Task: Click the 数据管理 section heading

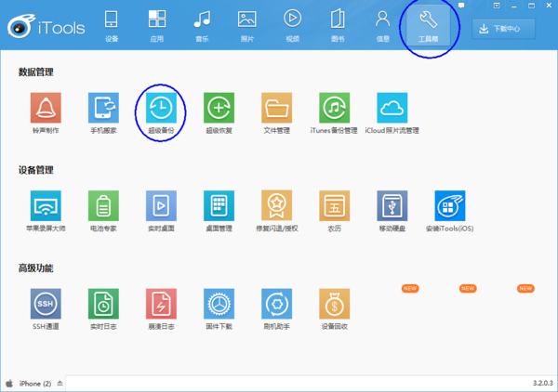Action: click(x=36, y=72)
